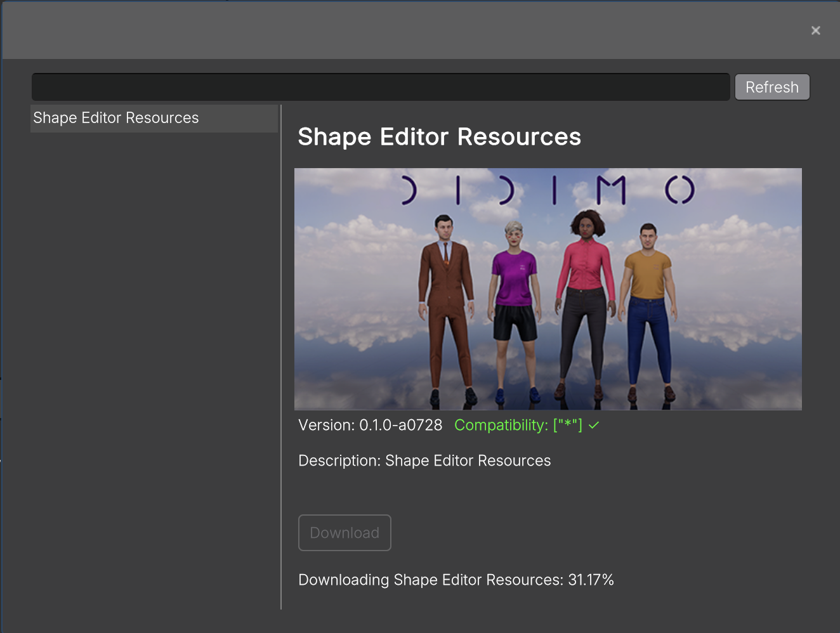Click the greyed-out Download button
Image resolution: width=840 pixels, height=633 pixels.
click(345, 533)
